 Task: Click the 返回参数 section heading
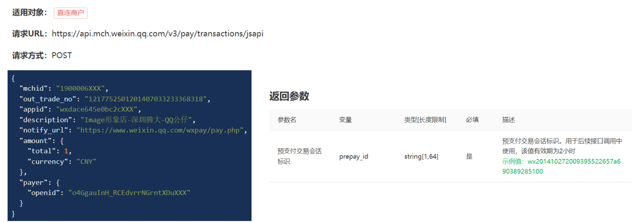289,96
